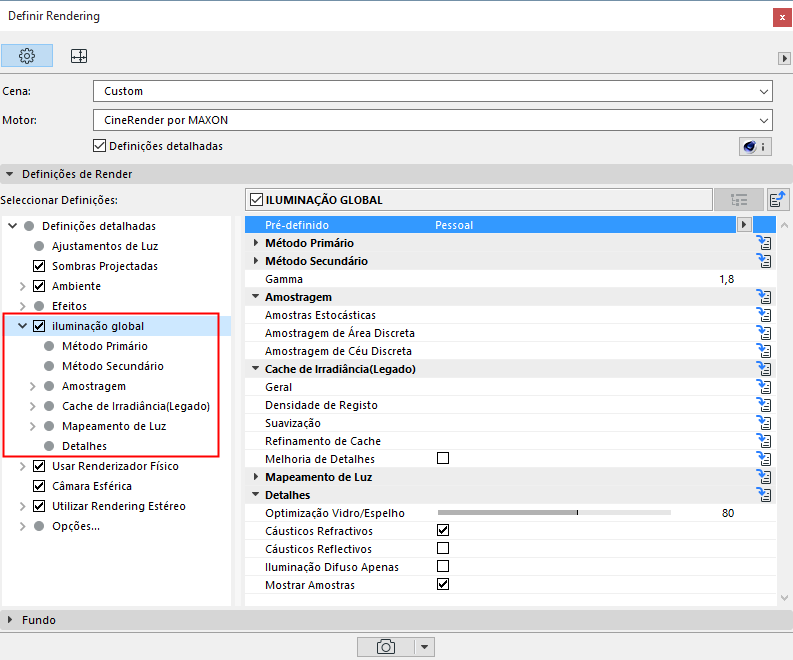Collapse Amostragem group in settings list
Viewport: 793px width, 660px height.
click(256, 296)
